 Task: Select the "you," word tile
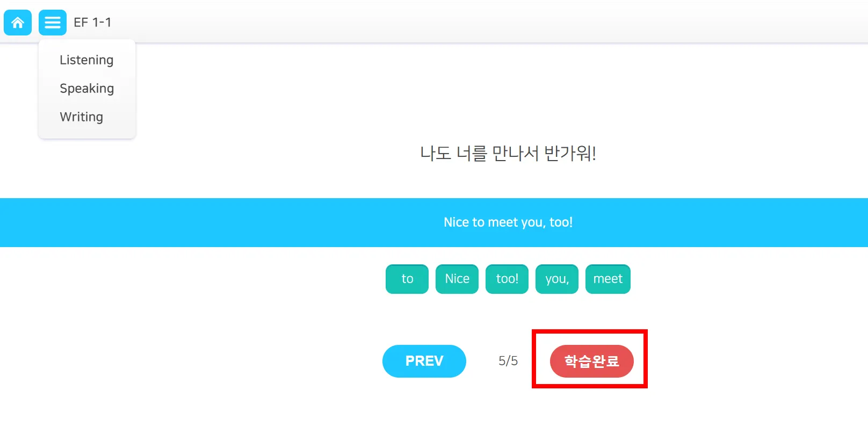557,279
